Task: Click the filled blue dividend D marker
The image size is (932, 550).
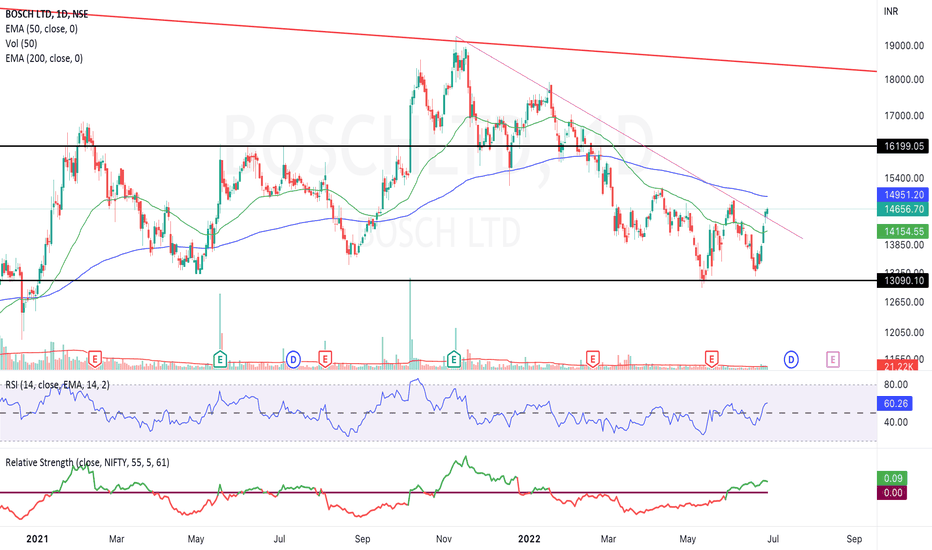Action: coord(293,359)
